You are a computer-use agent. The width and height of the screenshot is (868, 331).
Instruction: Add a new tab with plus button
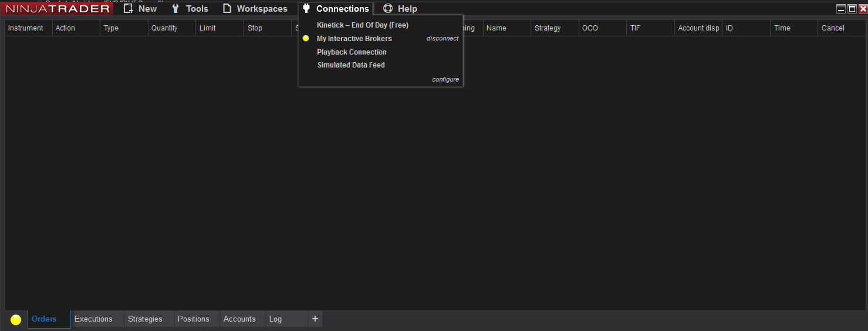click(315, 319)
